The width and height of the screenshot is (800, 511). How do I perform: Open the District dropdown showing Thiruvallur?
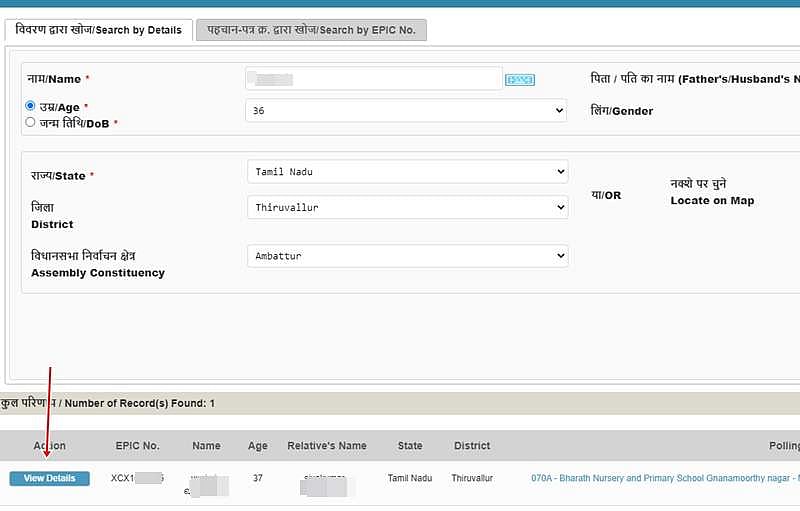tap(406, 208)
